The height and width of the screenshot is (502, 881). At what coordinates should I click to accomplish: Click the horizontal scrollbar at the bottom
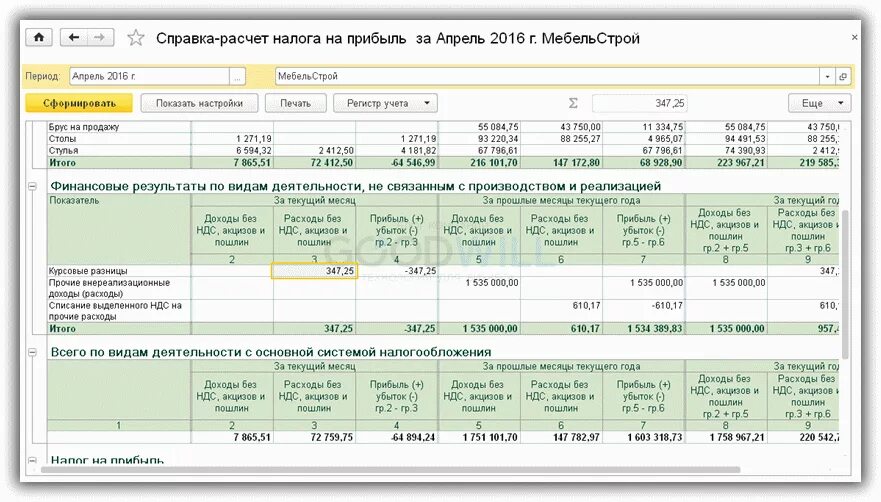(x=390, y=470)
